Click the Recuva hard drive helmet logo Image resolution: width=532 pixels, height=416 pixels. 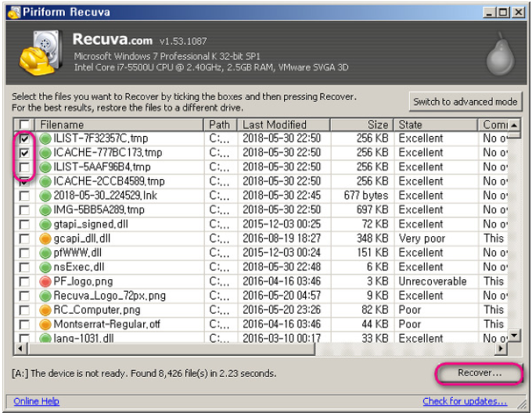[x=41, y=52]
